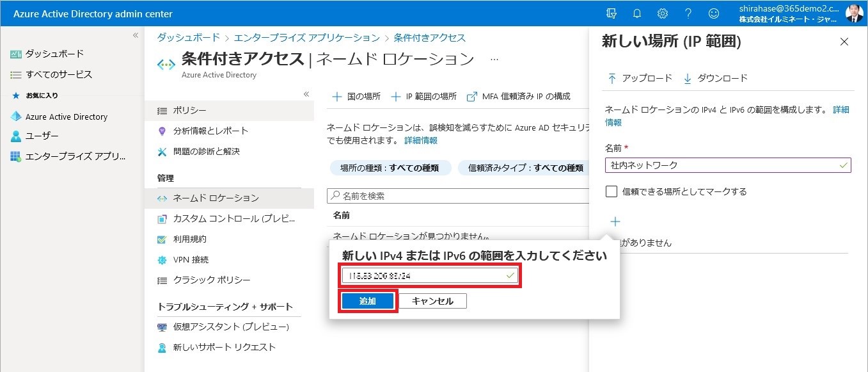
Task: Open the 信頼済みタイプ filter pill
Action: [523, 168]
